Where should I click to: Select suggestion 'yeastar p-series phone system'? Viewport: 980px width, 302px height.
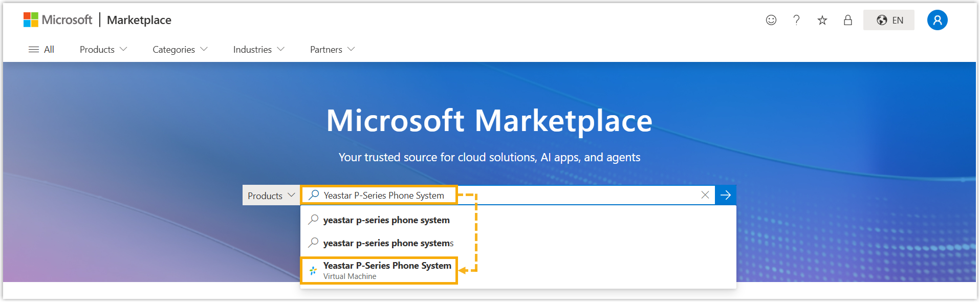point(386,220)
